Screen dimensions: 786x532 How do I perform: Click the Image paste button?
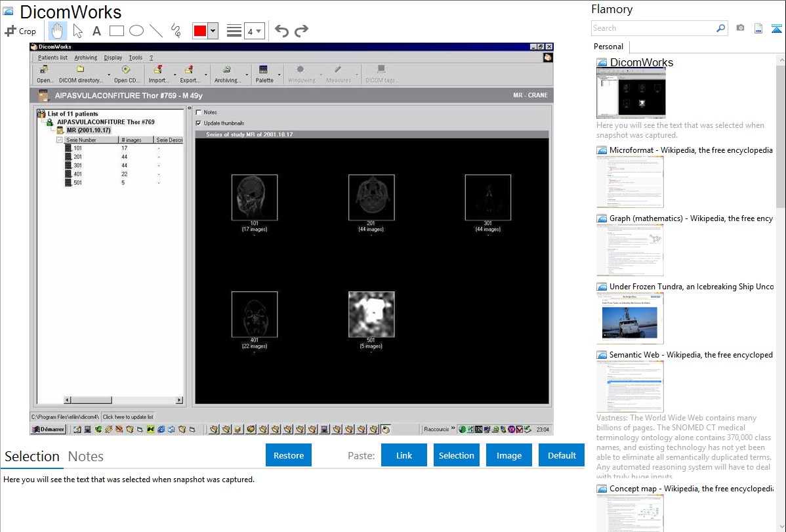(x=508, y=455)
